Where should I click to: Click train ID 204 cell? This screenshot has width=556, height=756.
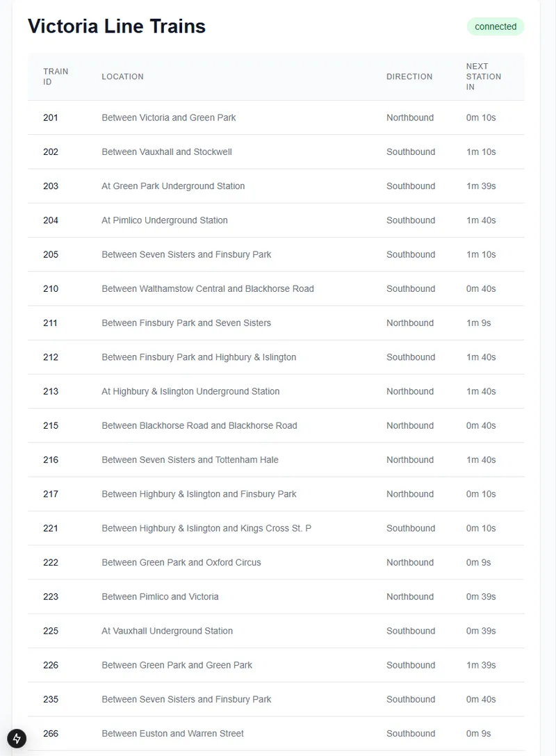tap(51, 220)
